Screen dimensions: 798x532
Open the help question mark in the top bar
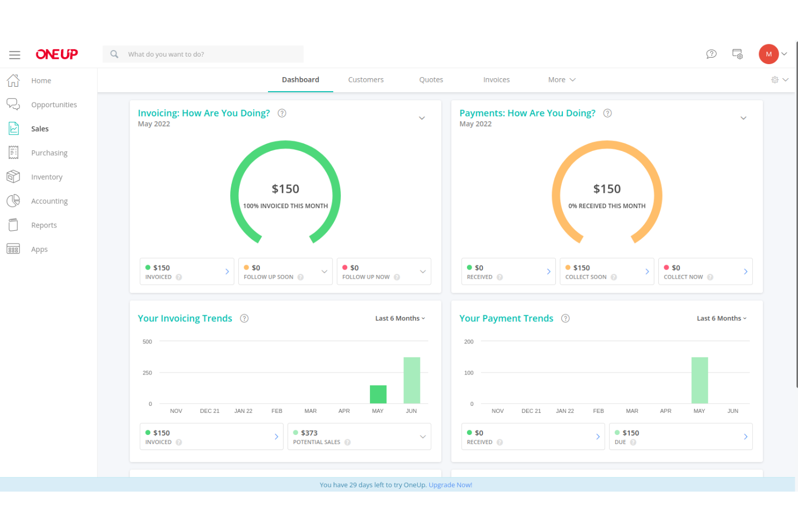coord(711,54)
